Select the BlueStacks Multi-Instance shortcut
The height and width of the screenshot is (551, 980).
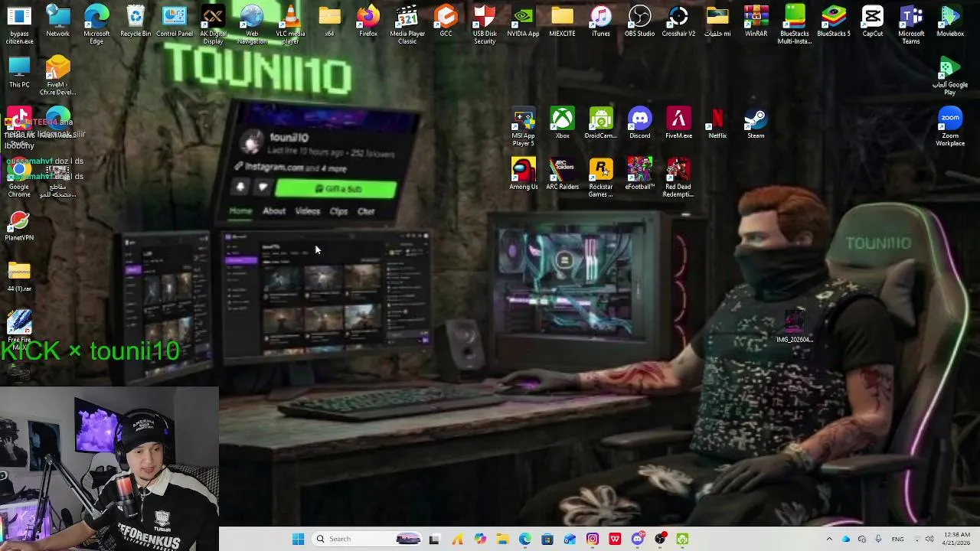[795, 24]
